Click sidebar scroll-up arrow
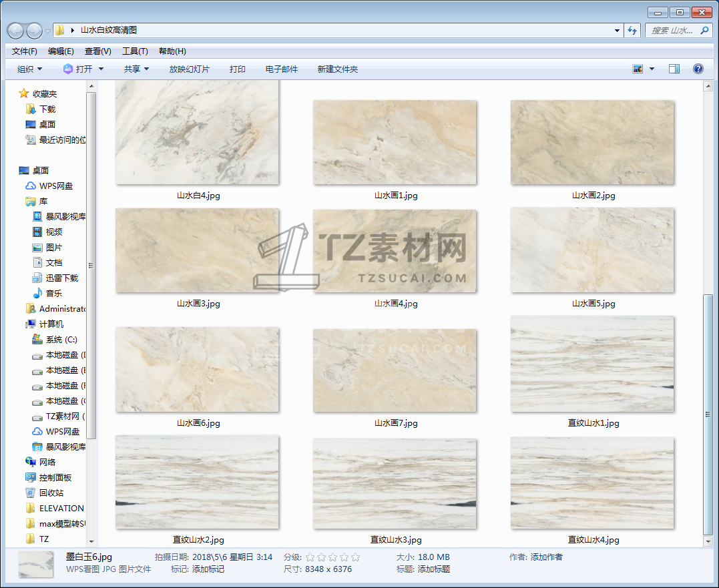Viewport: 719px width, 588px height. tap(91, 86)
